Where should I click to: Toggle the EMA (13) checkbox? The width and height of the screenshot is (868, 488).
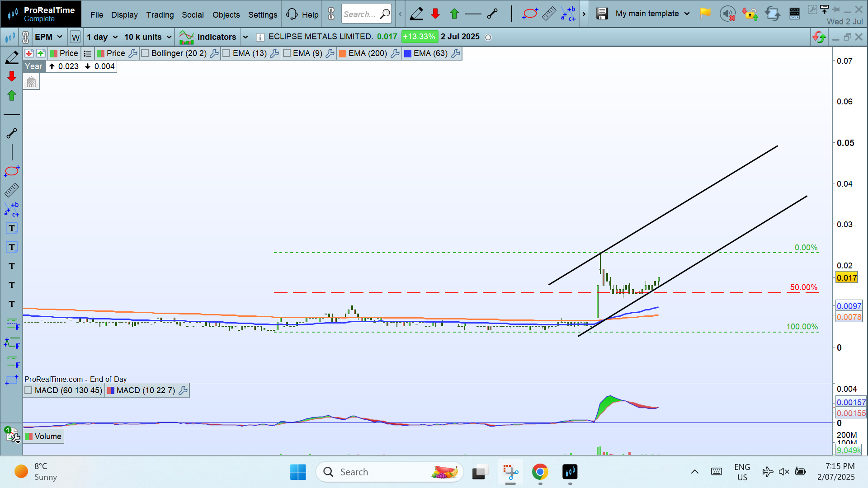(226, 53)
